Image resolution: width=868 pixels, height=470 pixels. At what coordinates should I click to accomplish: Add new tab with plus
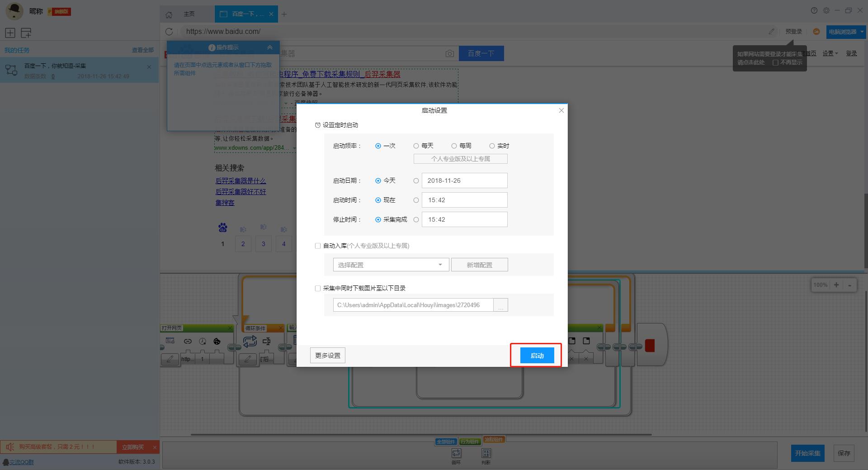pos(284,14)
